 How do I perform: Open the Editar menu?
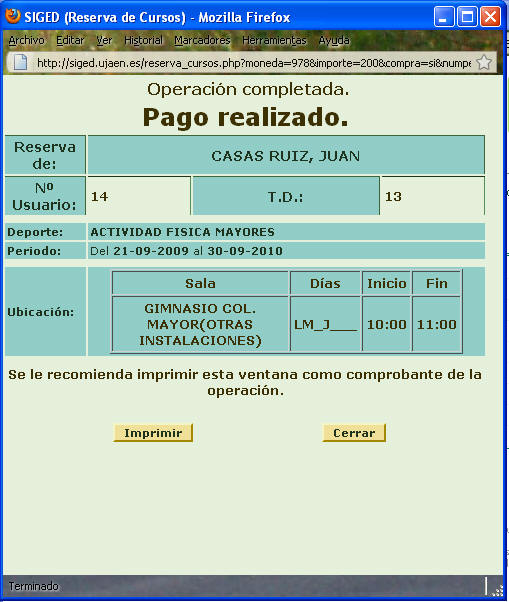coord(70,40)
